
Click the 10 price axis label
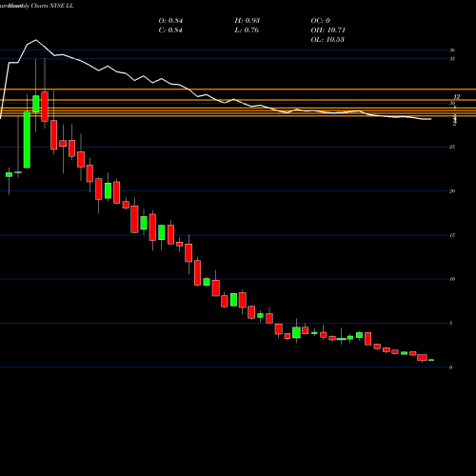click(452, 279)
